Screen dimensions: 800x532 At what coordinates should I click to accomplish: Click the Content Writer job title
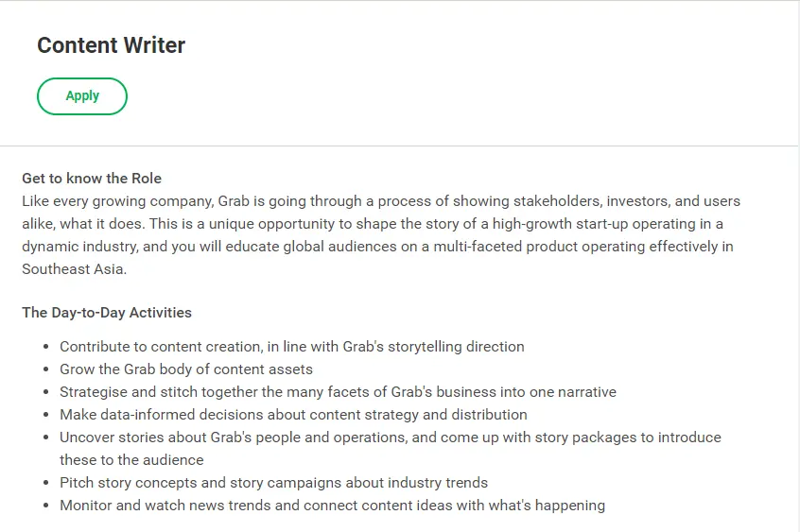111,45
